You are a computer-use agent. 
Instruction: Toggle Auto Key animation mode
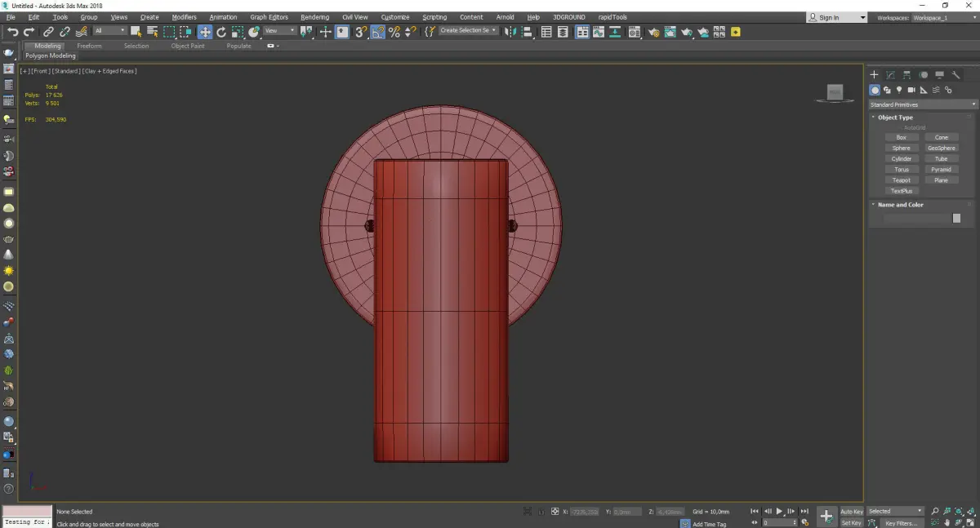click(x=851, y=512)
